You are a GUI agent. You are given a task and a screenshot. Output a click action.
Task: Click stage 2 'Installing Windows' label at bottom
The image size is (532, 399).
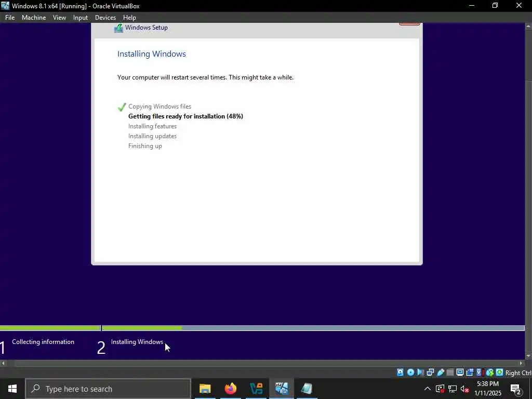137,342
